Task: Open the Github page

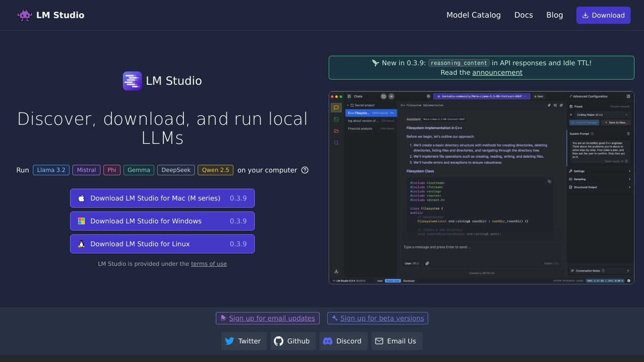Action: point(292,341)
